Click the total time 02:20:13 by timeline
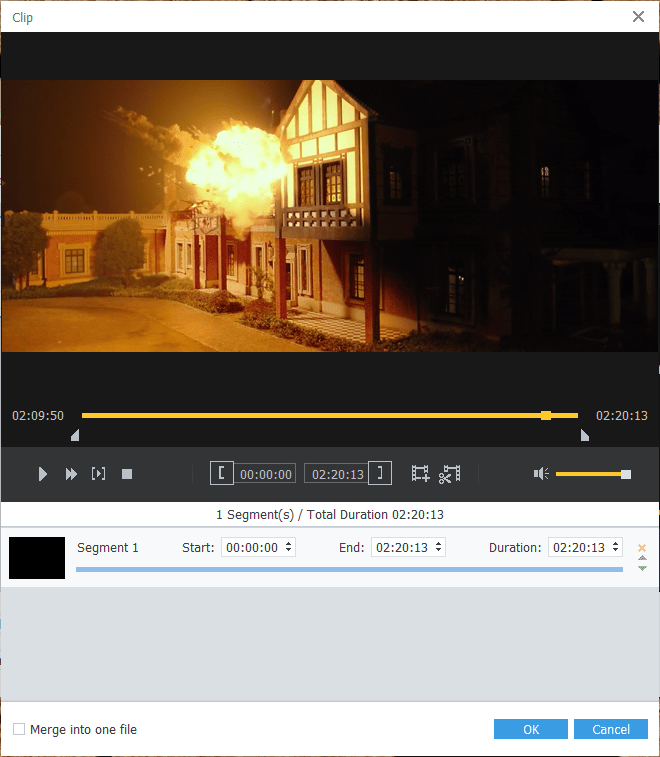Screen dimensions: 660x757 tap(621, 416)
